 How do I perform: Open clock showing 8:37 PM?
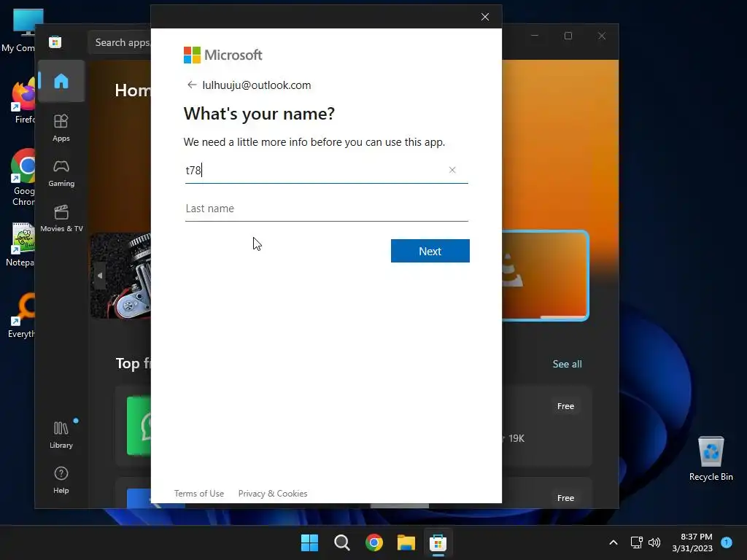[x=692, y=542]
